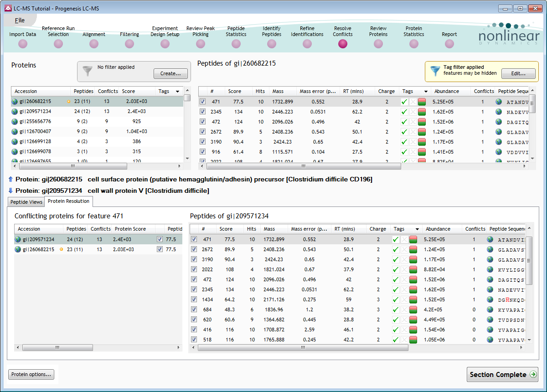
Task: Click the funnel icon beside No filter applied
Action: [x=87, y=71]
